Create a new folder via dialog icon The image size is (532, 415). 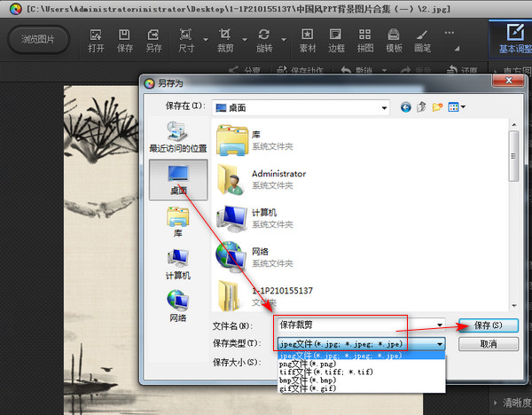click(x=437, y=107)
